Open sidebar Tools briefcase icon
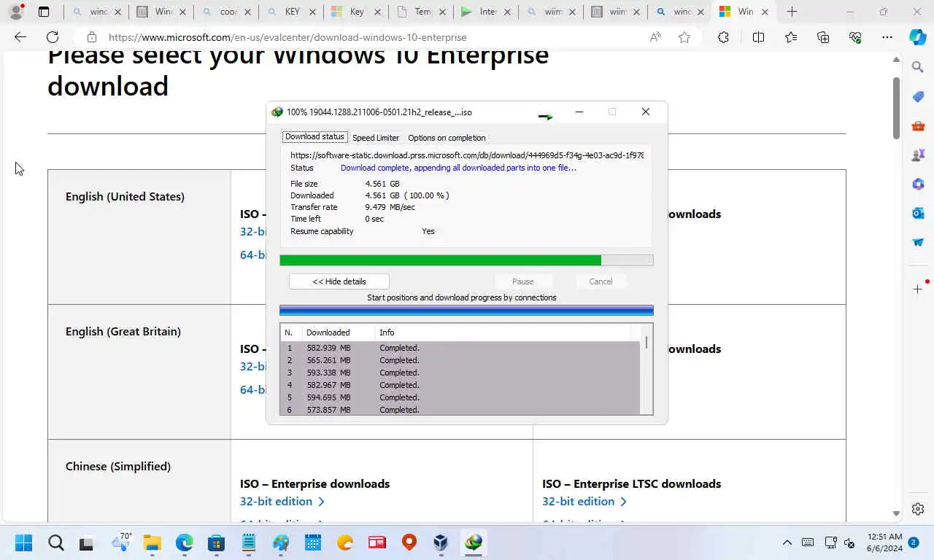The image size is (934, 560). coord(918,125)
